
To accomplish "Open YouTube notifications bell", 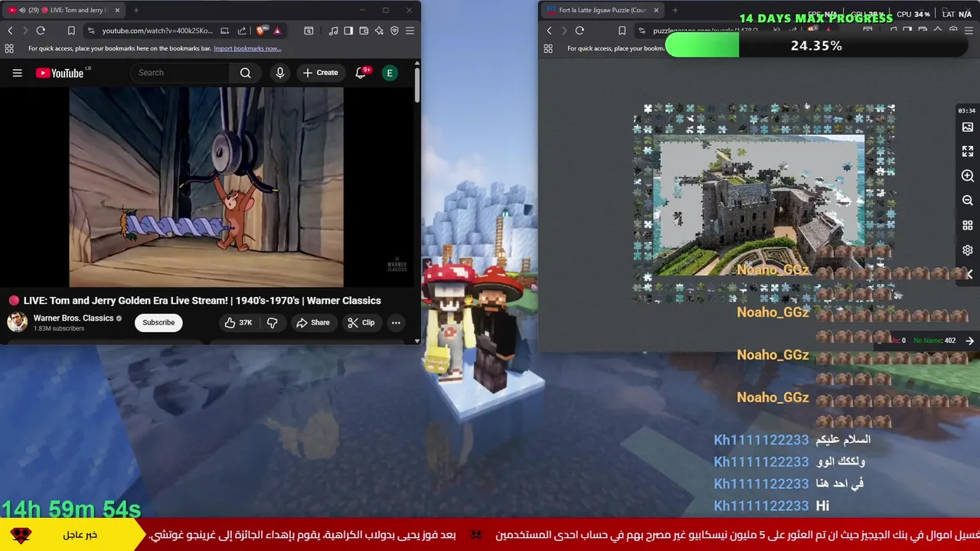I will 361,73.
